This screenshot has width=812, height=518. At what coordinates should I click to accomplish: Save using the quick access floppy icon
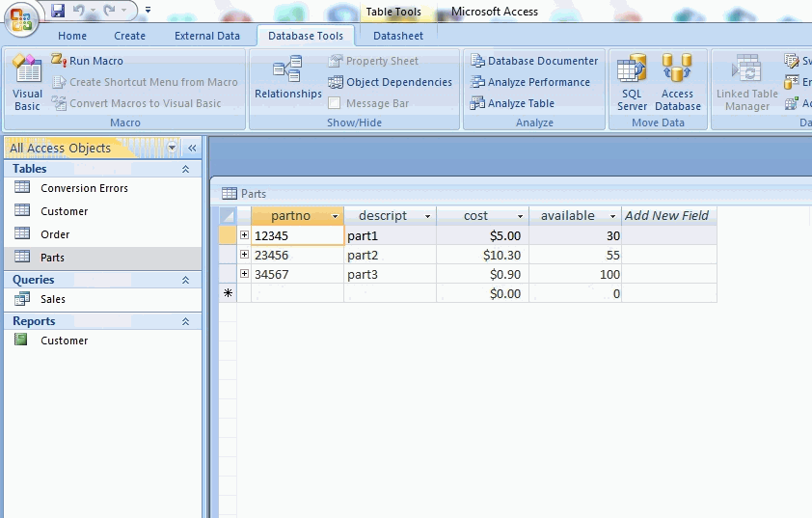tap(58, 10)
